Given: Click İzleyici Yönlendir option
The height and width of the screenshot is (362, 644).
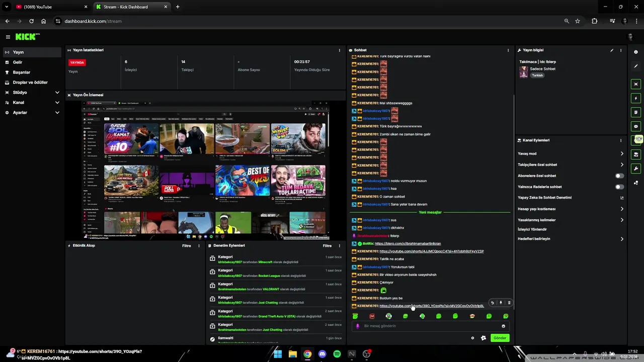Looking at the screenshot, I should tap(532, 229).
